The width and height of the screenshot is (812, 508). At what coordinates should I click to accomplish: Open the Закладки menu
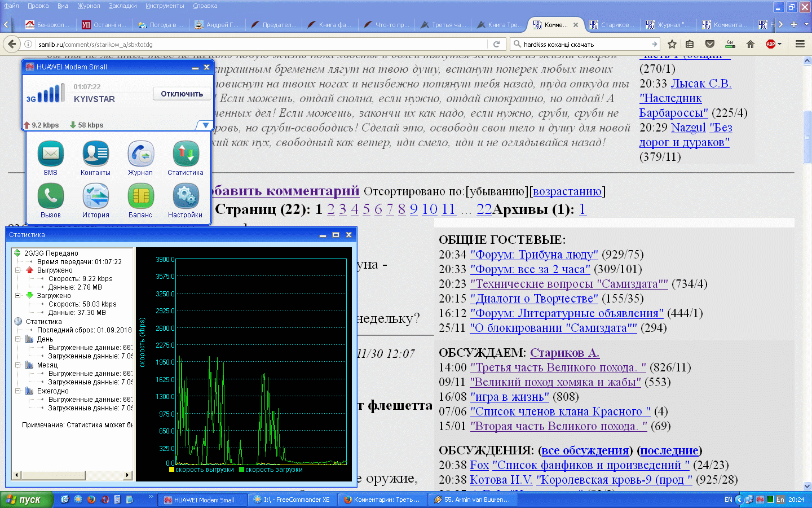[x=122, y=6]
